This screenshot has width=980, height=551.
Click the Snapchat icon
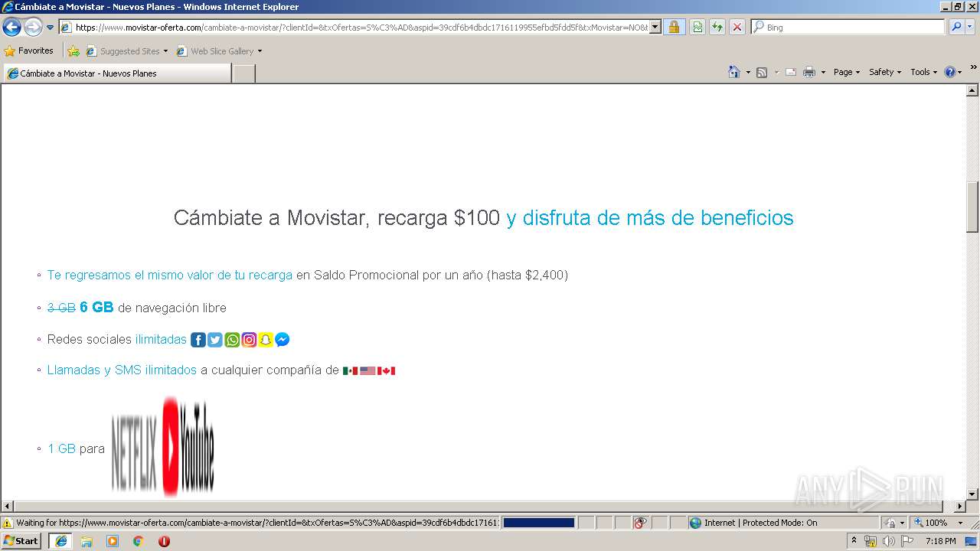[x=266, y=340]
